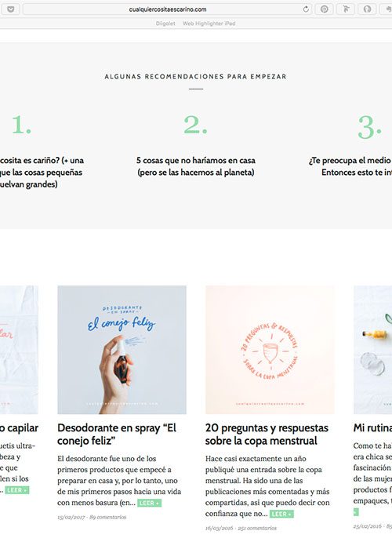Open "20 preguntas y respuestas" article title
Image resolution: width=392 pixels, height=560 pixels.
[267, 435]
